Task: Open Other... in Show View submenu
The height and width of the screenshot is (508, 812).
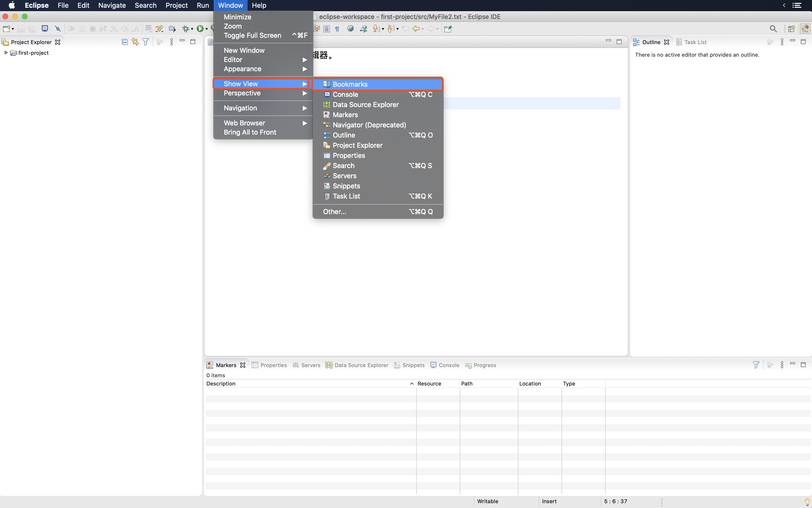Action: 378,212
